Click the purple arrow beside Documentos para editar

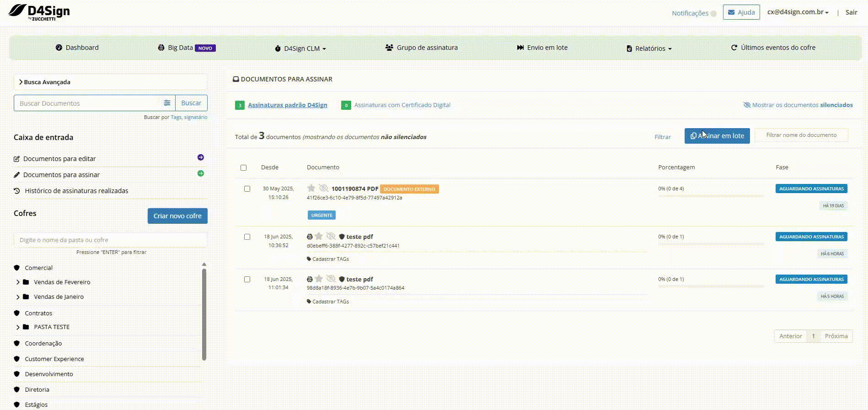201,157
